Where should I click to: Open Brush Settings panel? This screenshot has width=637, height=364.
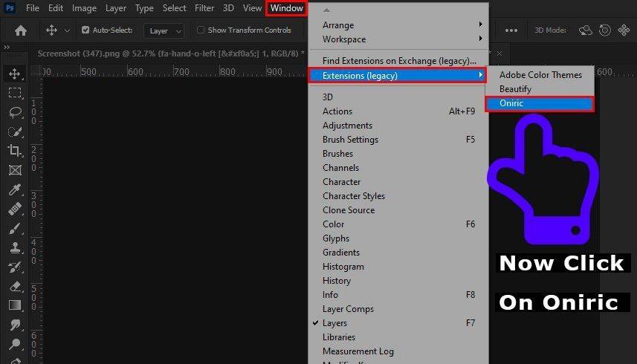(x=398, y=140)
